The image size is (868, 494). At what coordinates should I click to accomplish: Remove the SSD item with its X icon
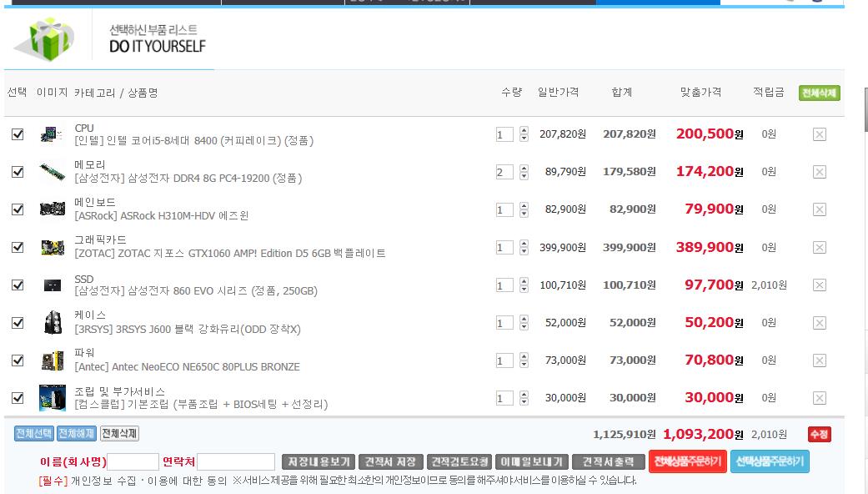(x=820, y=285)
